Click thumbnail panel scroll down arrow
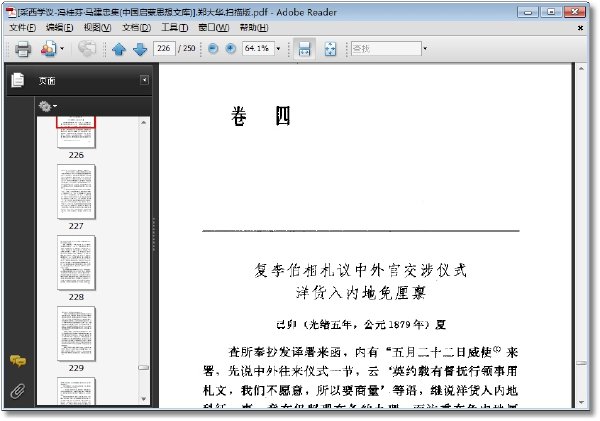The image size is (600, 421). tap(143, 399)
